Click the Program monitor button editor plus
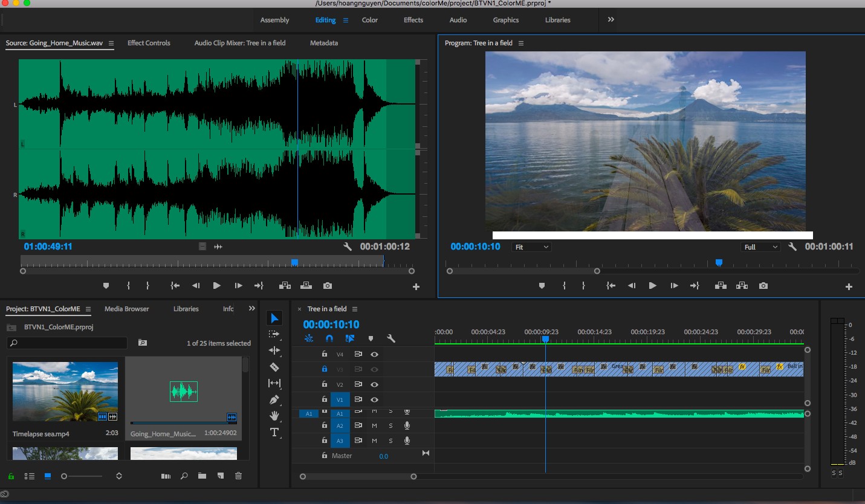Screen dimensions: 865x504 click(x=849, y=286)
